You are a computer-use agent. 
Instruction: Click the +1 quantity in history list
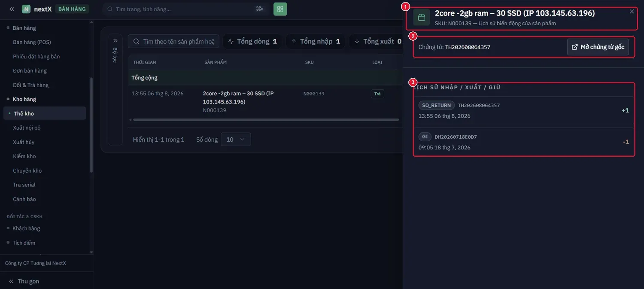pyautogui.click(x=626, y=110)
